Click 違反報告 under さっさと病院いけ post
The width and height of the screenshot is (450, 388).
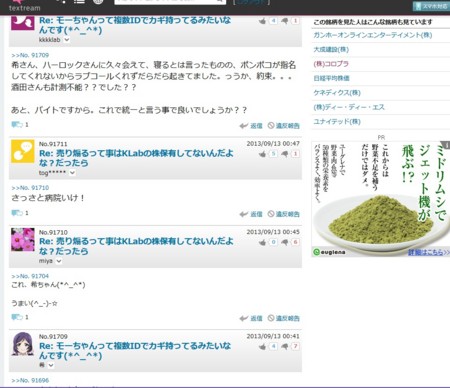tap(284, 214)
